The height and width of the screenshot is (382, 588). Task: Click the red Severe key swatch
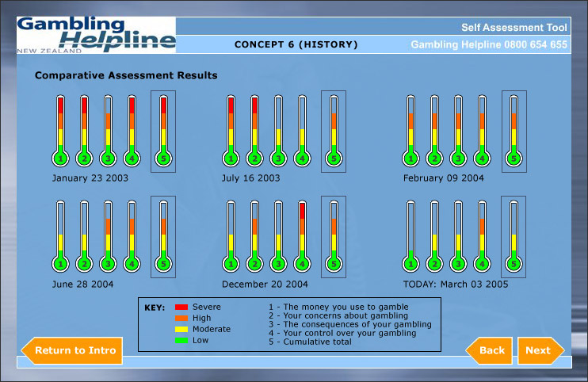(x=180, y=307)
